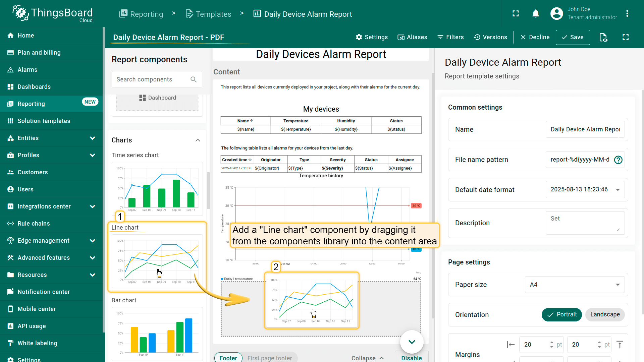Expand editor using toolbar fullscreen icon
Image resolution: width=644 pixels, height=362 pixels.
point(626,37)
